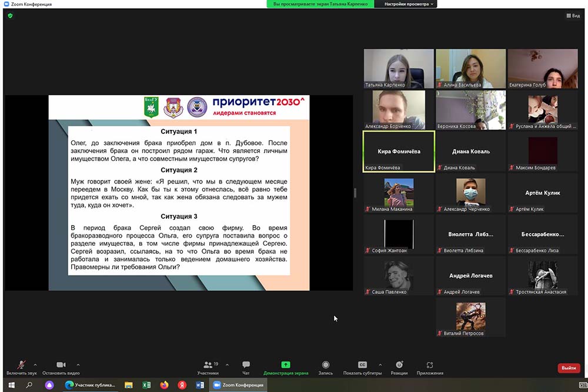
Task: Stop video with Остановить видео
Action: pyautogui.click(x=61, y=366)
